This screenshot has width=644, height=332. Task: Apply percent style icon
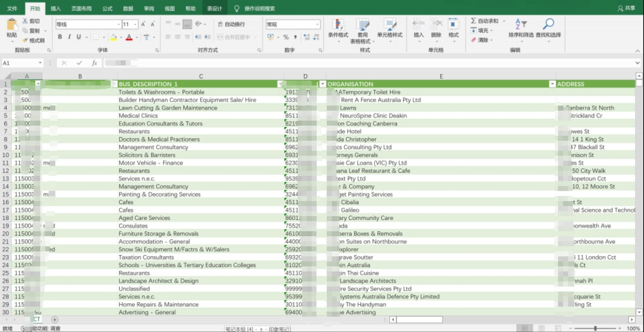click(286, 37)
